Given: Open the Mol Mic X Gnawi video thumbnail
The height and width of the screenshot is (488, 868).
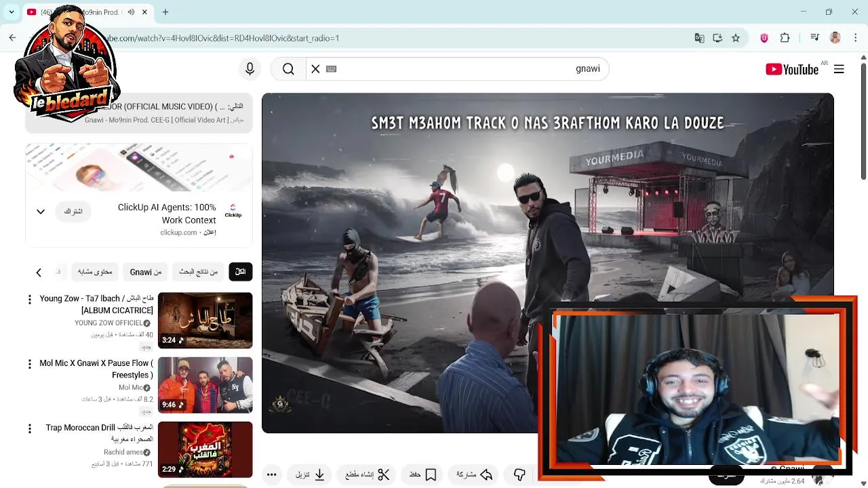Looking at the screenshot, I should click(x=205, y=385).
